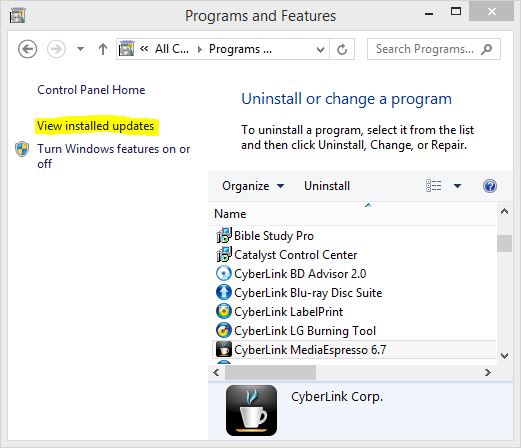Click the CyberLink LabelPrint entry icon
521x448 pixels.
click(224, 311)
